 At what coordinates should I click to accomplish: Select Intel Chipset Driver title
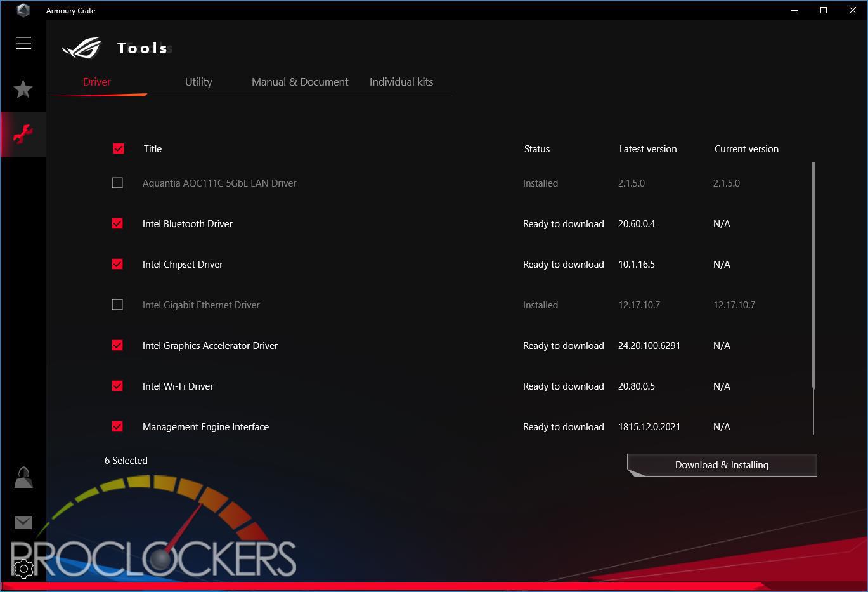(183, 265)
